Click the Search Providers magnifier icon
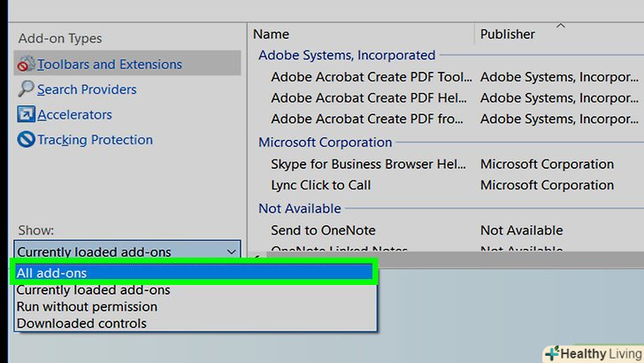 pyautogui.click(x=25, y=89)
